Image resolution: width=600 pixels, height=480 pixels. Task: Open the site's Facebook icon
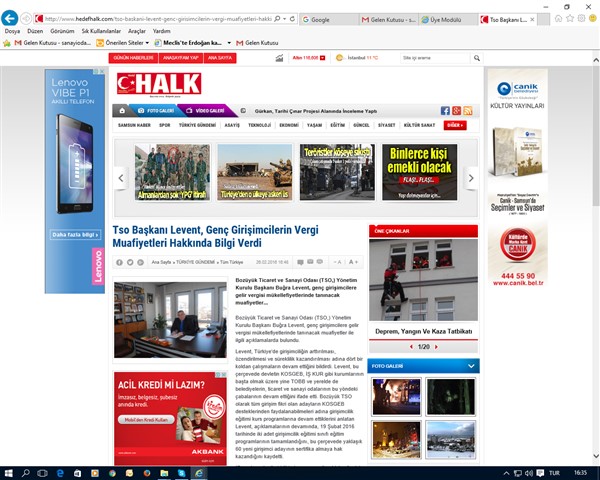coord(445,111)
